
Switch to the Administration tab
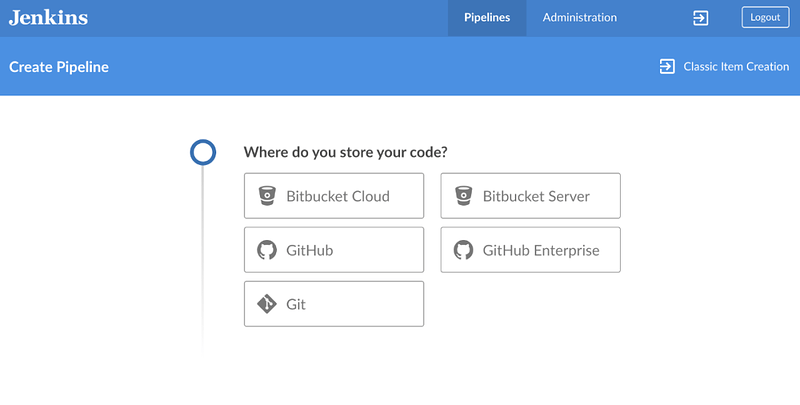point(580,18)
